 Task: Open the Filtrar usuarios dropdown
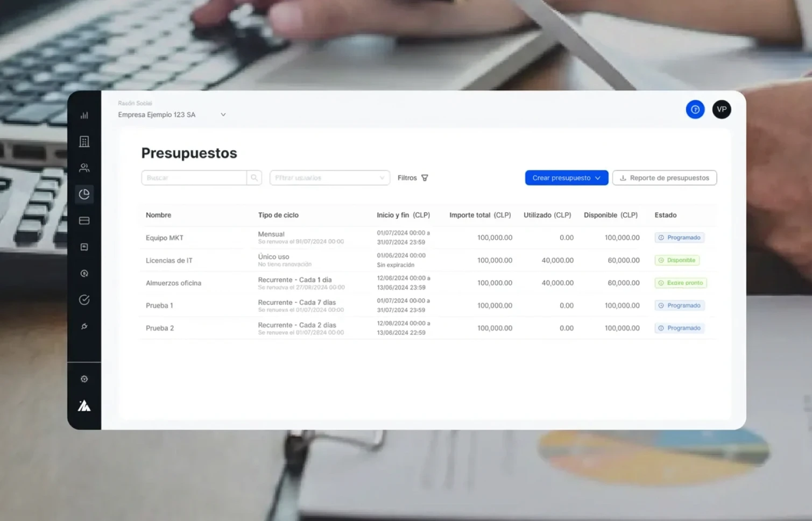point(329,178)
